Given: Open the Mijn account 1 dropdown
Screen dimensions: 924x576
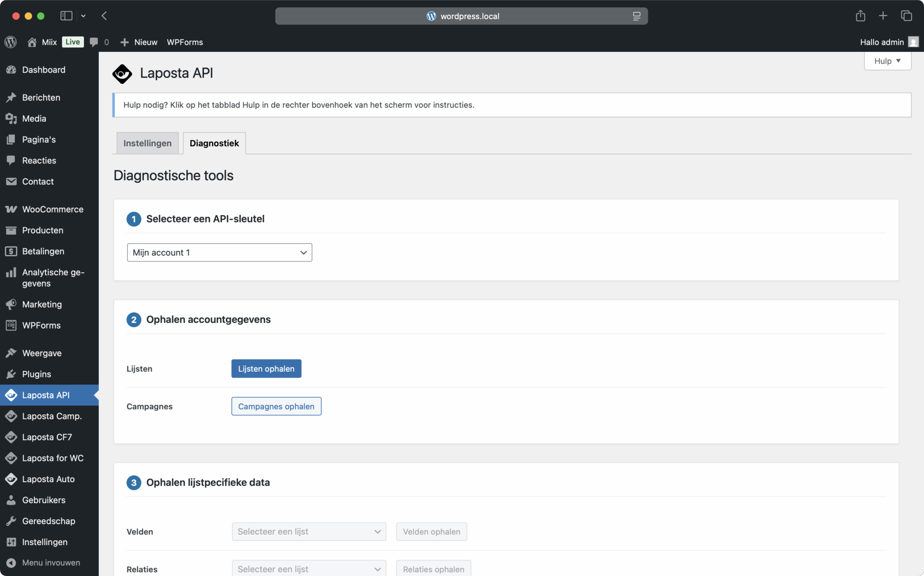Looking at the screenshot, I should coord(219,252).
